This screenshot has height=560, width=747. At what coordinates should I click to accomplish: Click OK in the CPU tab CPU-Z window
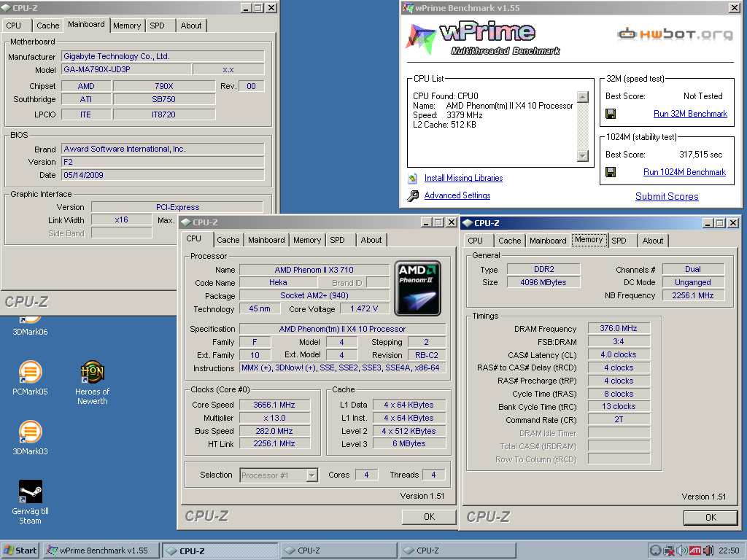point(429,517)
